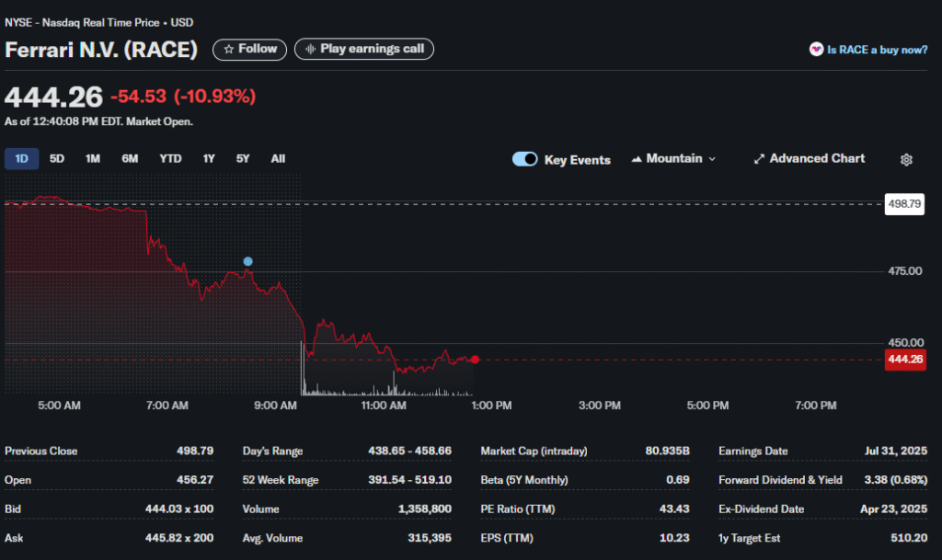Click the Ex-Dividend Date Apr 23, 2025
Screen dimensions: 942x560
pos(893,509)
